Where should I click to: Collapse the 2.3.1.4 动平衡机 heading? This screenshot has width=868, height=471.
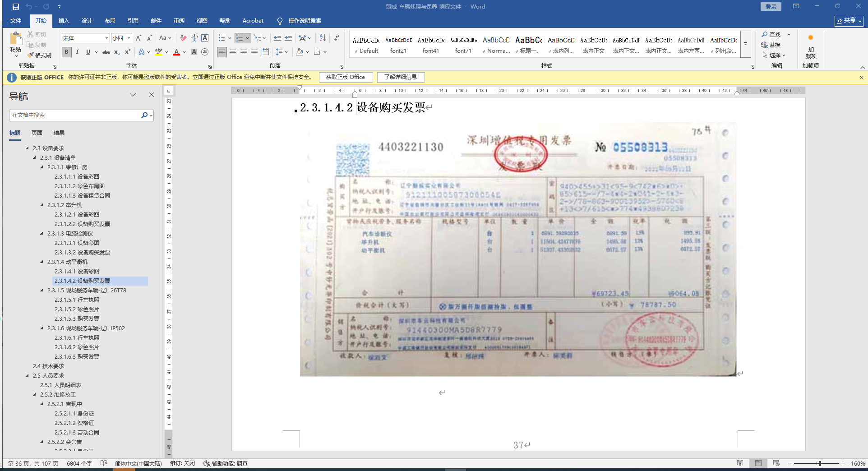point(42,262)
